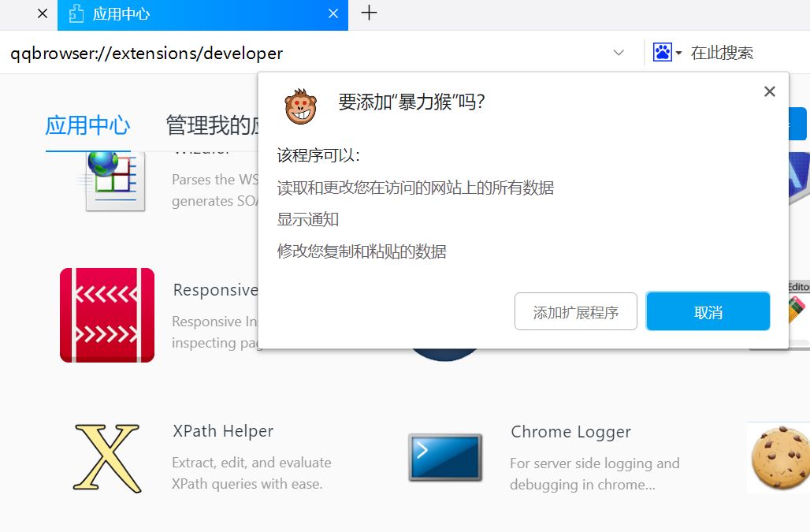Click the XPath Helper X icon
Viewport: 810px width, 532px height.
click(x=106, y=459)
